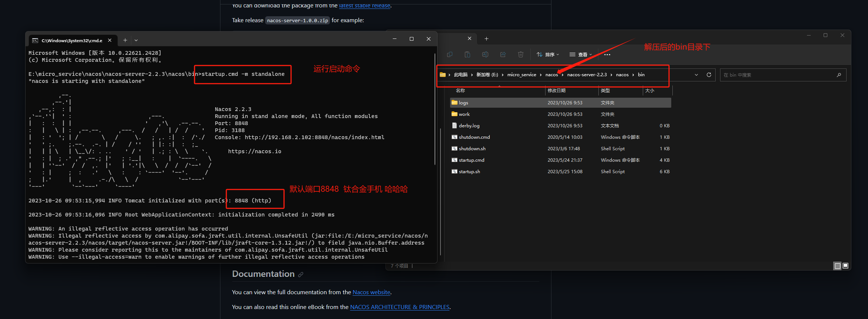Image resolution: width=868 pixels, height=319 pixels.
Task: Click the terminal vertical scrollbar
Action: 435,109
